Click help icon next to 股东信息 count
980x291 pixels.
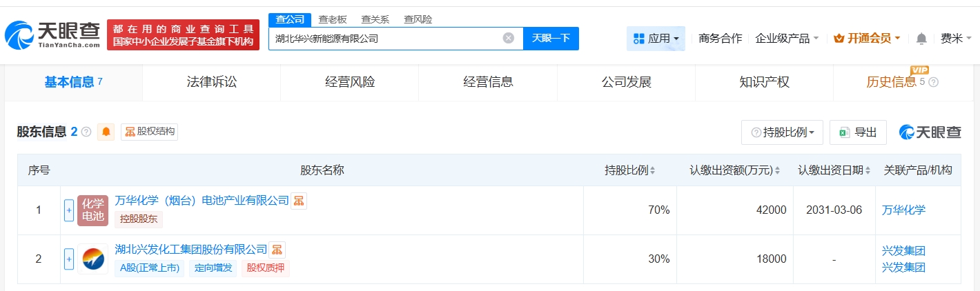[86, 132]
